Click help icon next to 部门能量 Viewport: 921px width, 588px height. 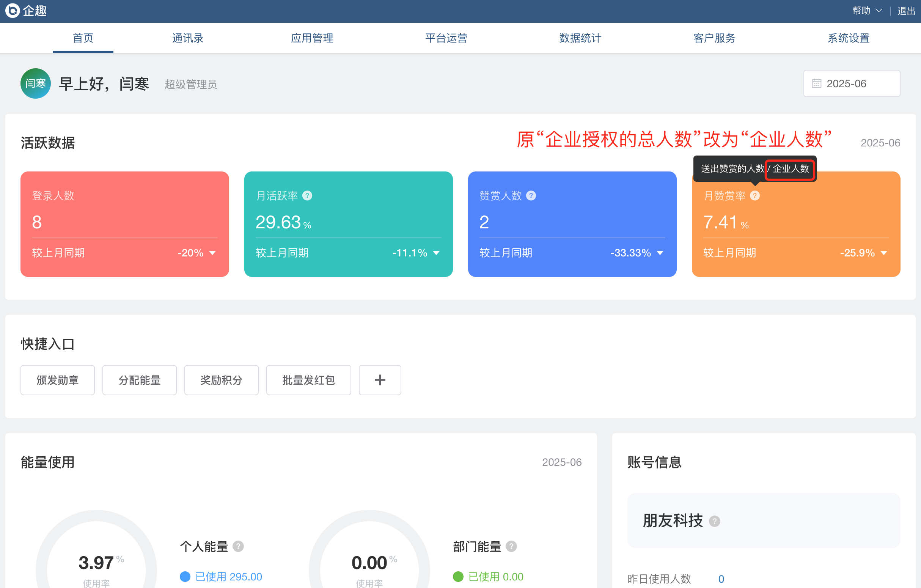(511, 546)
